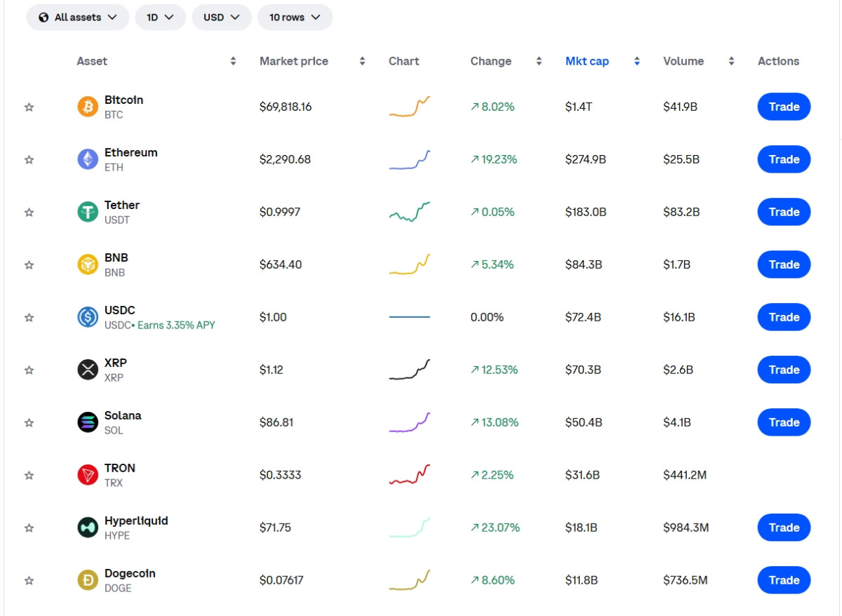Click Trade button in BNB row
Image resolution: width=842 pixels, height=616 pixels.
(784, 265)
